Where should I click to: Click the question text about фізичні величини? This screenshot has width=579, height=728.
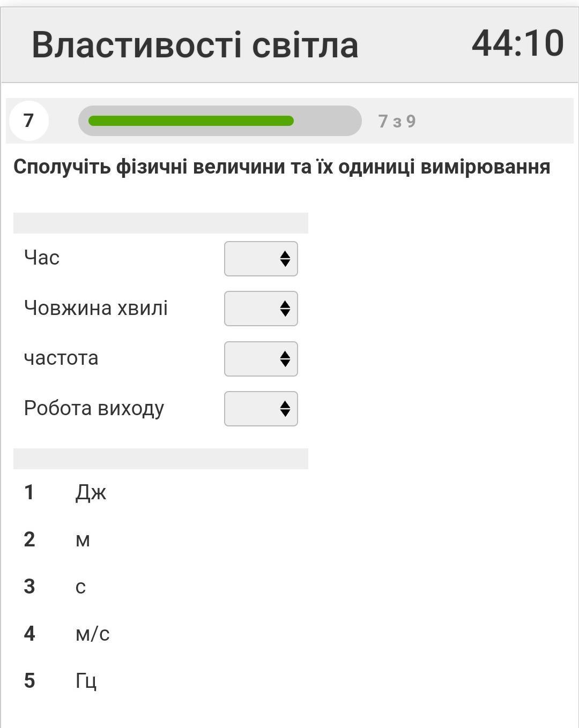(282, 167)
